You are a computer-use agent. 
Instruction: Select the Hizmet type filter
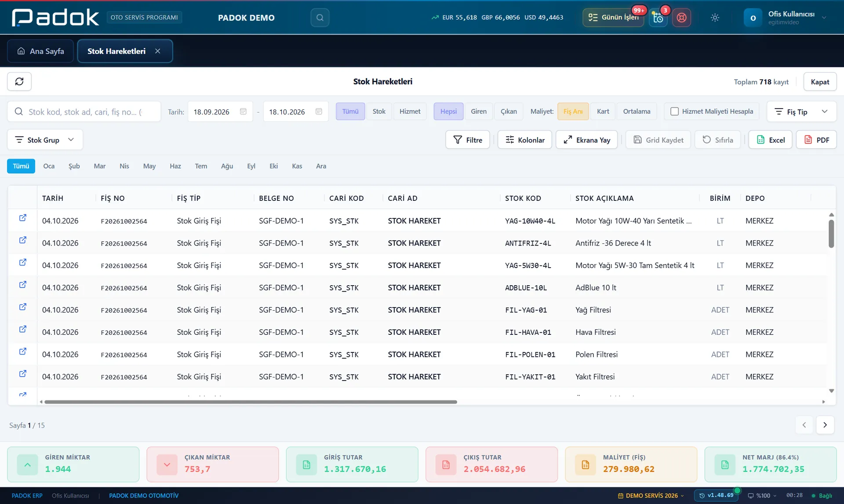pyautogui.click(x=410, y=112)
